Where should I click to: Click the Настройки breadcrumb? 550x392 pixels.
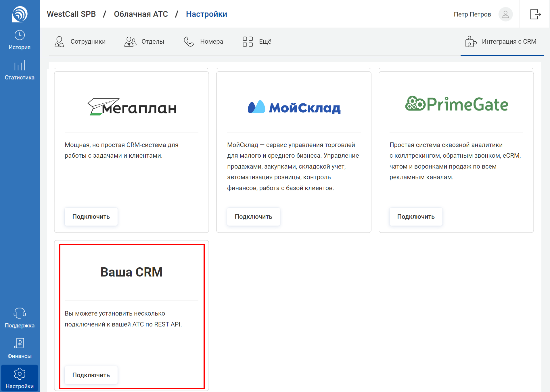click(206, 14)
